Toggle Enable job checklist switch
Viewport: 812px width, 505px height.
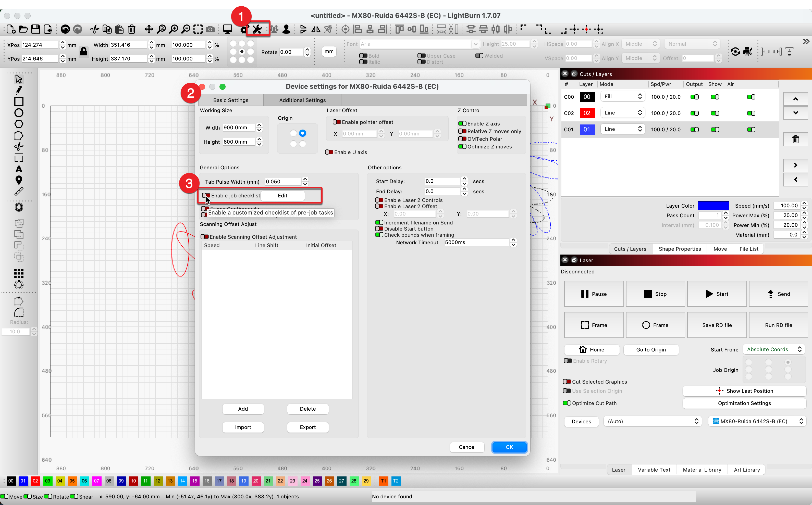click(x=206, y=195)
